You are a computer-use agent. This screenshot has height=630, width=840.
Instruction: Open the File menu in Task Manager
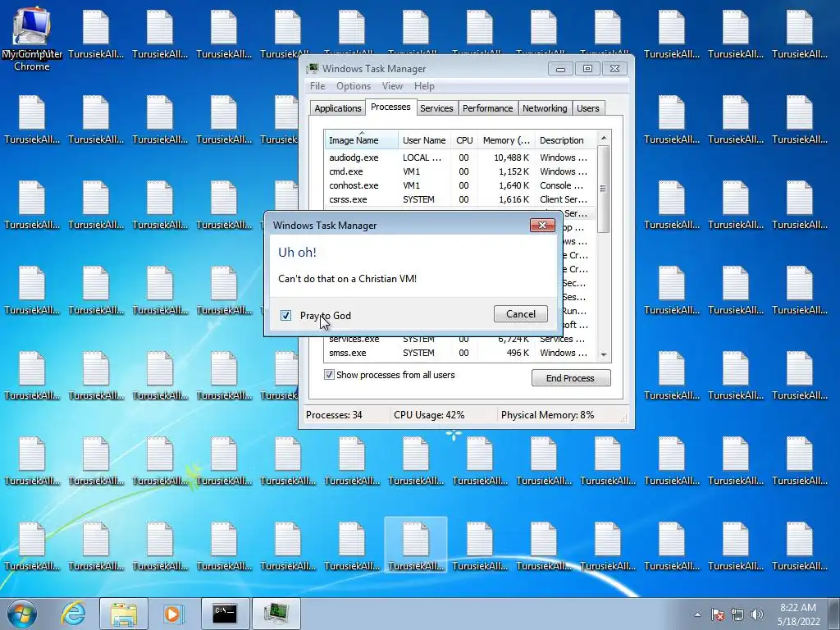317,85
